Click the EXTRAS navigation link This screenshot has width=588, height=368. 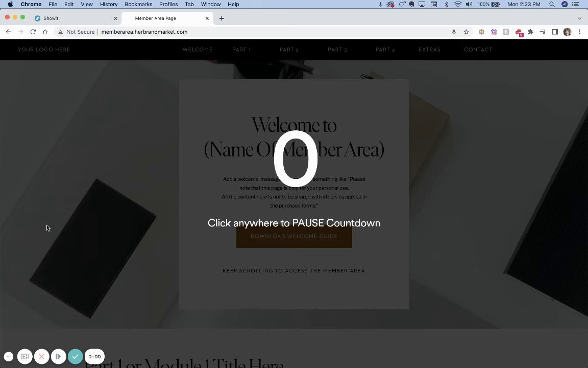(x=429, y=50)
